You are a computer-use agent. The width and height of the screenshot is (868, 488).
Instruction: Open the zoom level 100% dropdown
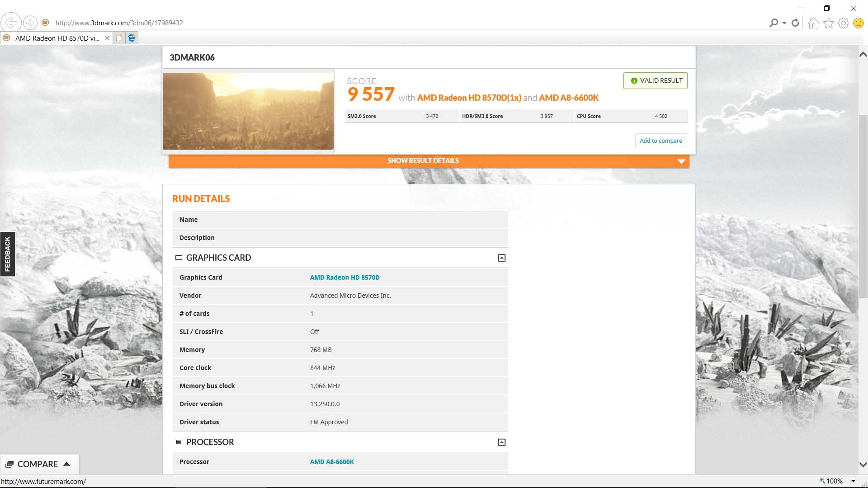(x=853, y=481)
